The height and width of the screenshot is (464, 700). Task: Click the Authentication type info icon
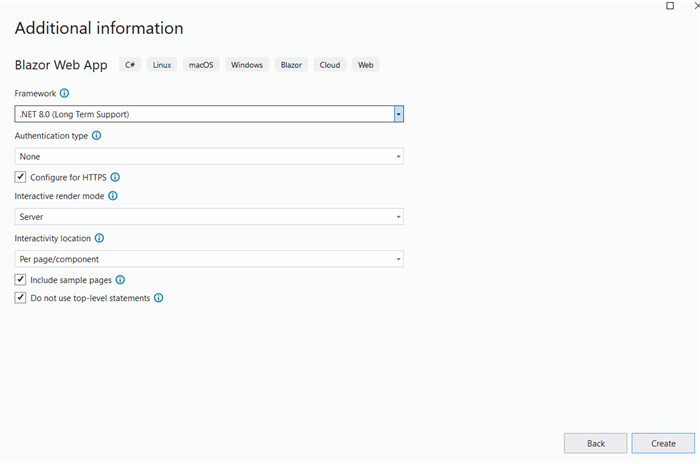(x=96, y=136)
